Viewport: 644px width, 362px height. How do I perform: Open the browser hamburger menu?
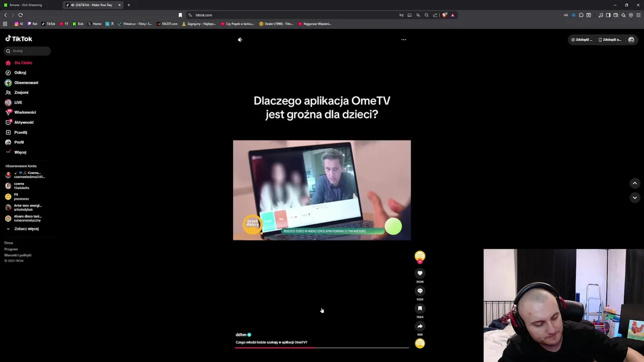638,15
